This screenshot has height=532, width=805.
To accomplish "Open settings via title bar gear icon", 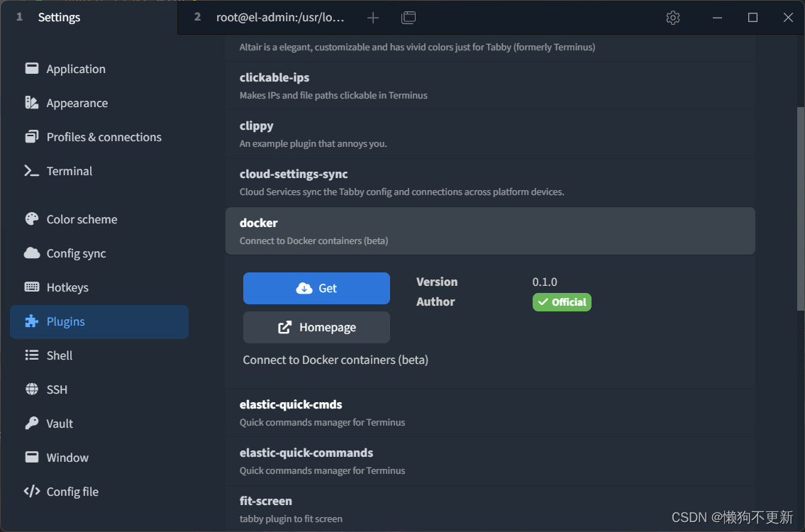I will tap(673, 18).
